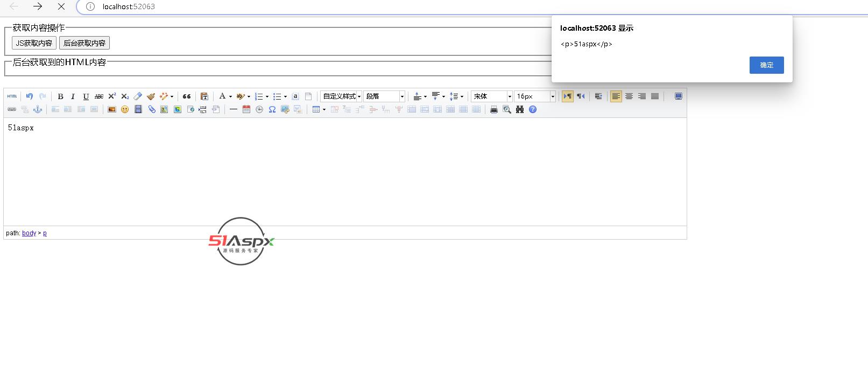Open find and replace binoculars
868x385 pixels.
click(x=520, y=109)
